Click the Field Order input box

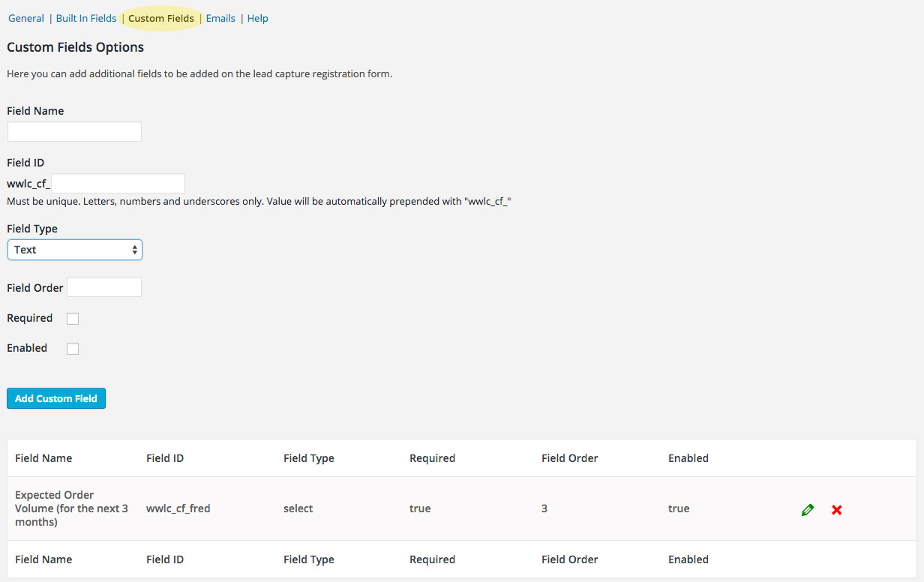click(x=104, y=287)
